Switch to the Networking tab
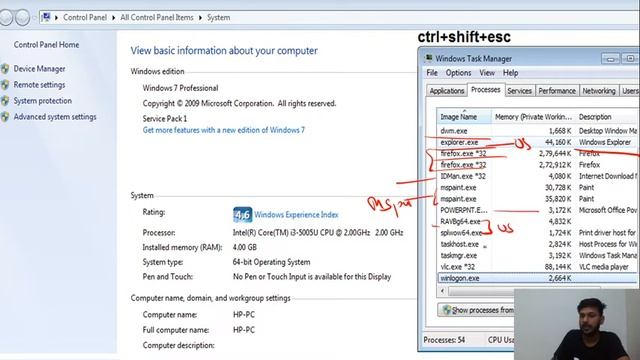The image size is (640, 360). tap(599, 91)
